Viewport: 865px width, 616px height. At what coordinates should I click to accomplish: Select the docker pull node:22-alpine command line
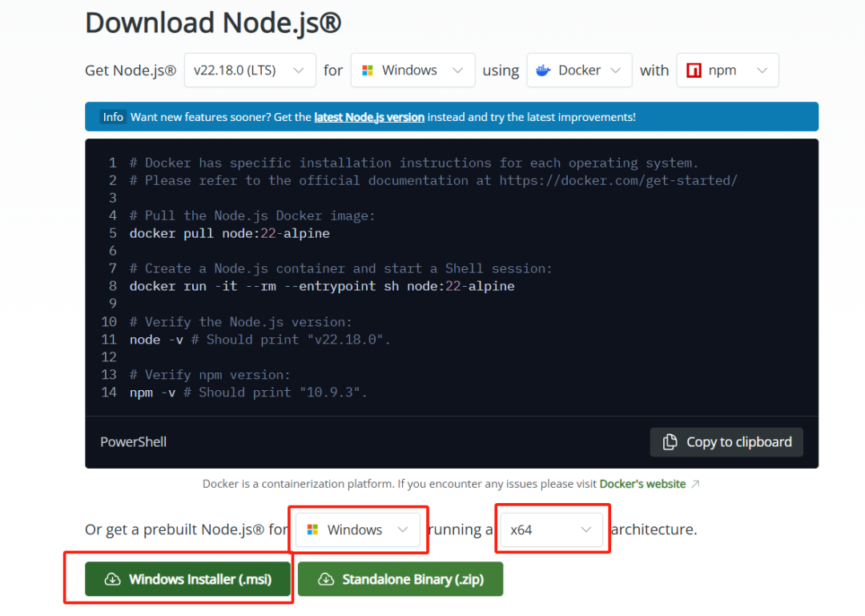(x=229, y=233)
